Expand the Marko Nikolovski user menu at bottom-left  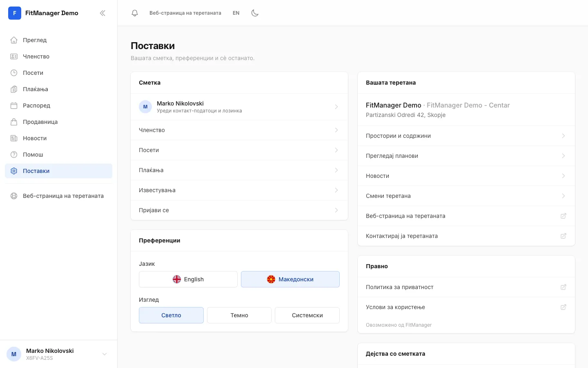[x=58, y=354]
